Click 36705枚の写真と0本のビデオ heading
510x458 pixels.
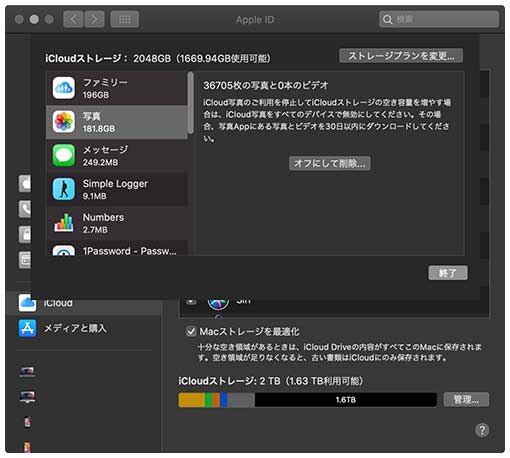(x=266, y=85)
